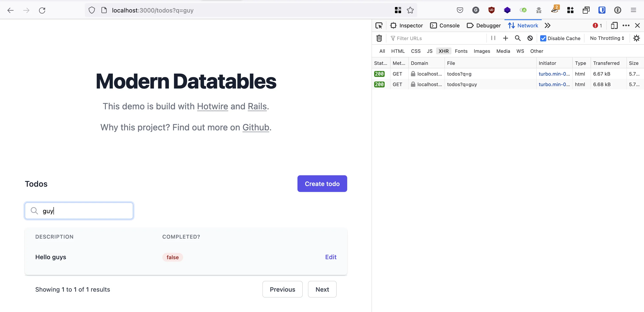
Task: Open network search magnifier icon
Action: pyautogui.click(x=517, y=38)
